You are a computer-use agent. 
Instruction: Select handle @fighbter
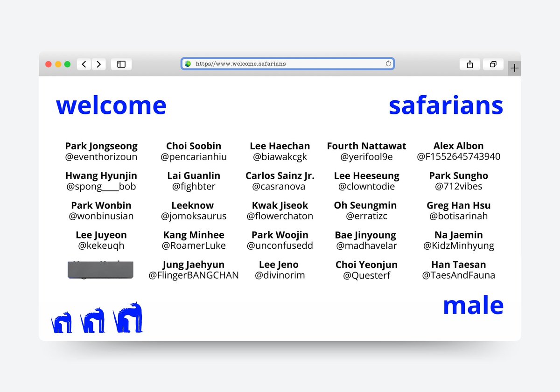click(194, 187)
